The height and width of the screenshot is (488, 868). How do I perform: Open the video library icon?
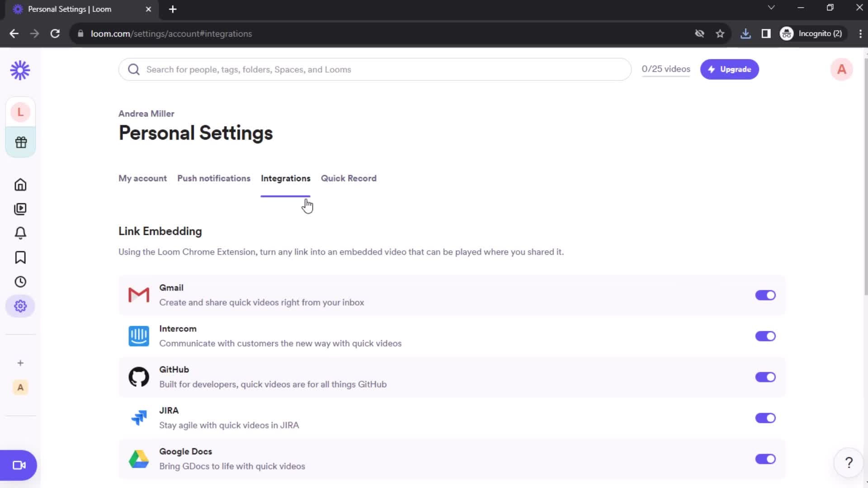point(20,209)
